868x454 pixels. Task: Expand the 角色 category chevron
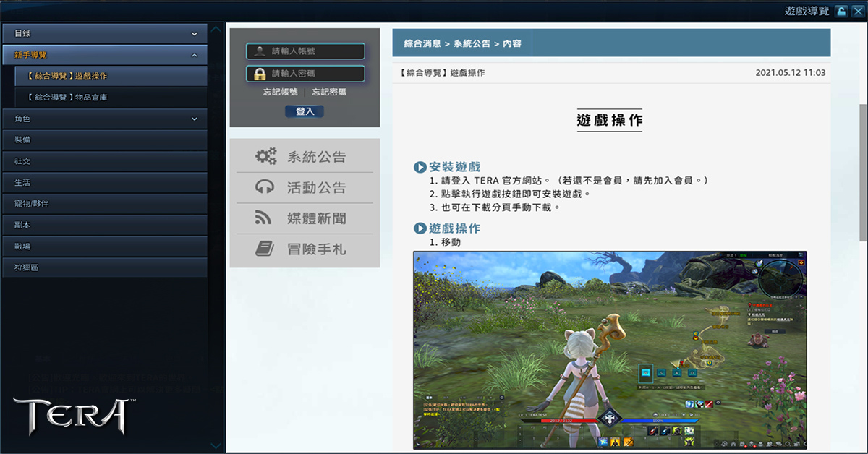click(195, 119)
